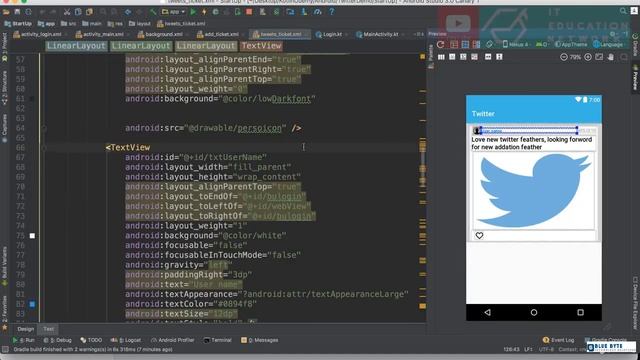This screenshot has width=640, height=360.
Task: Select the pan hand tool in preview
Action: (x=611, y=57)
